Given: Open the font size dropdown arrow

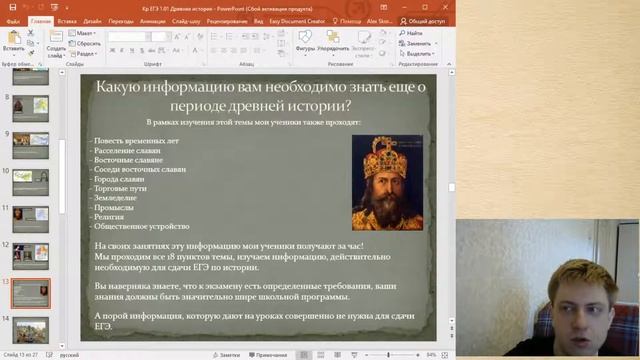Looking at the screenshot, I should (x=169, y=37).
